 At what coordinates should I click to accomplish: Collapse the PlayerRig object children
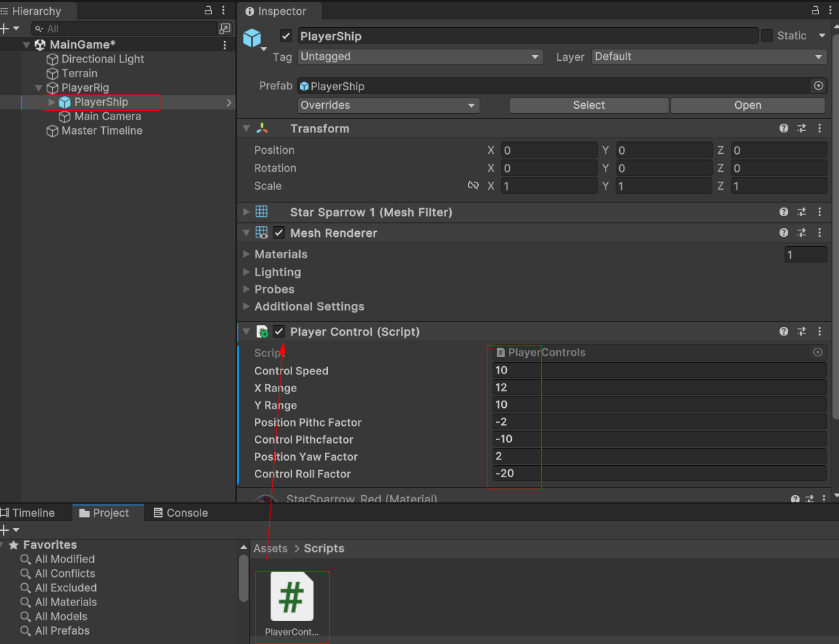pyautogui.click(x=39, y=88)
